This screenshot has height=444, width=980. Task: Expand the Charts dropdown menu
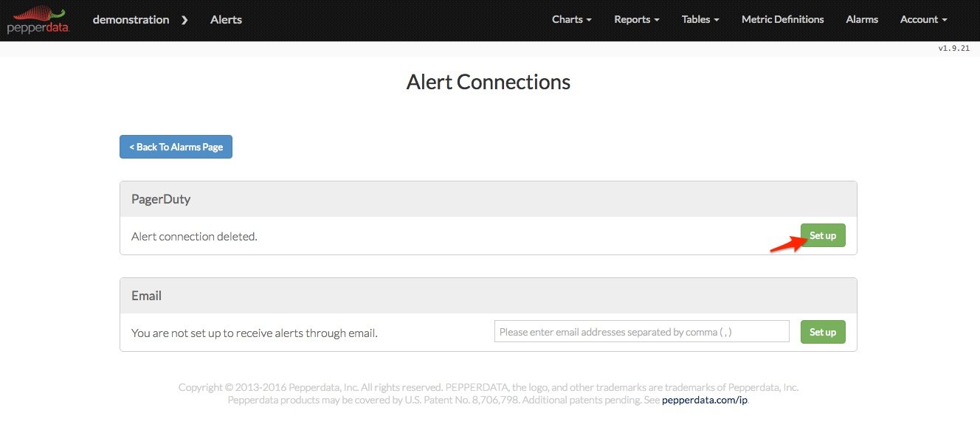pos(571,20)
